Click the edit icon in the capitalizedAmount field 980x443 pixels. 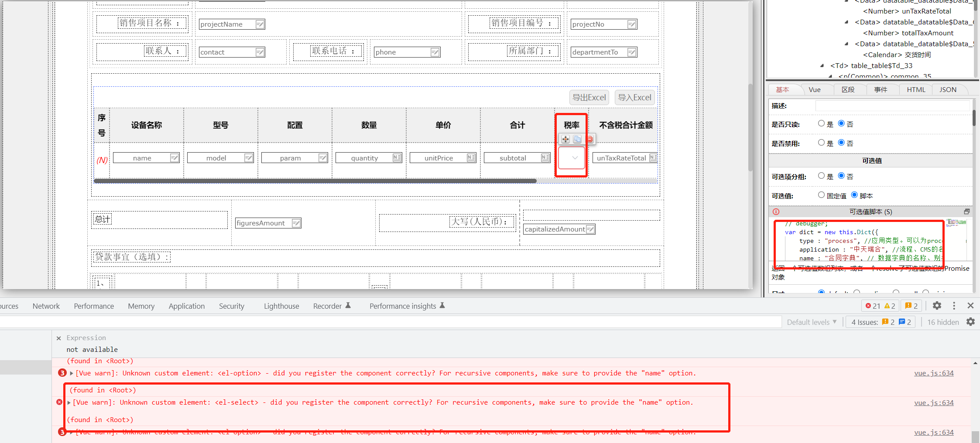[590, 229]
